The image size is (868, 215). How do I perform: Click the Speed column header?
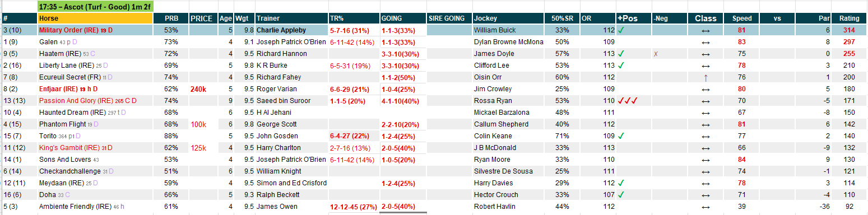tap(742, 18)
